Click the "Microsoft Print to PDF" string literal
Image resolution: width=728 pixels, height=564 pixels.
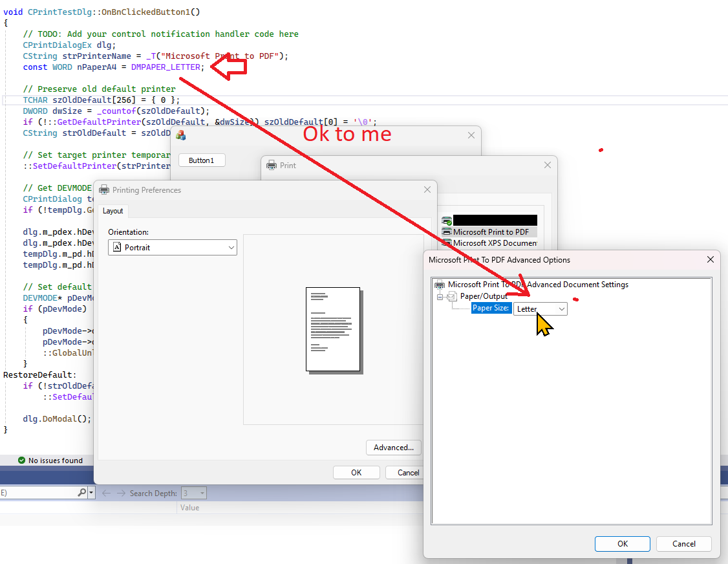click(x=220, y=56)
